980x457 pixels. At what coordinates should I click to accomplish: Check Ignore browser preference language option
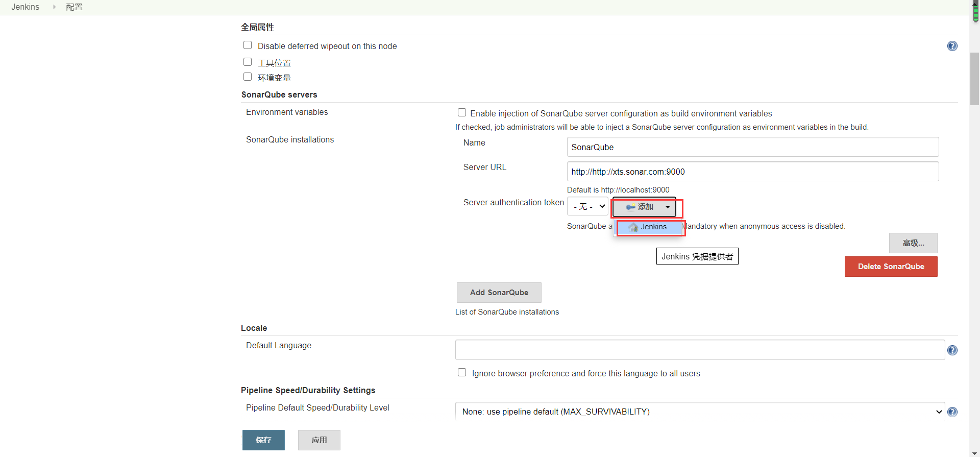pyautogui.click(x=462, y=372)
